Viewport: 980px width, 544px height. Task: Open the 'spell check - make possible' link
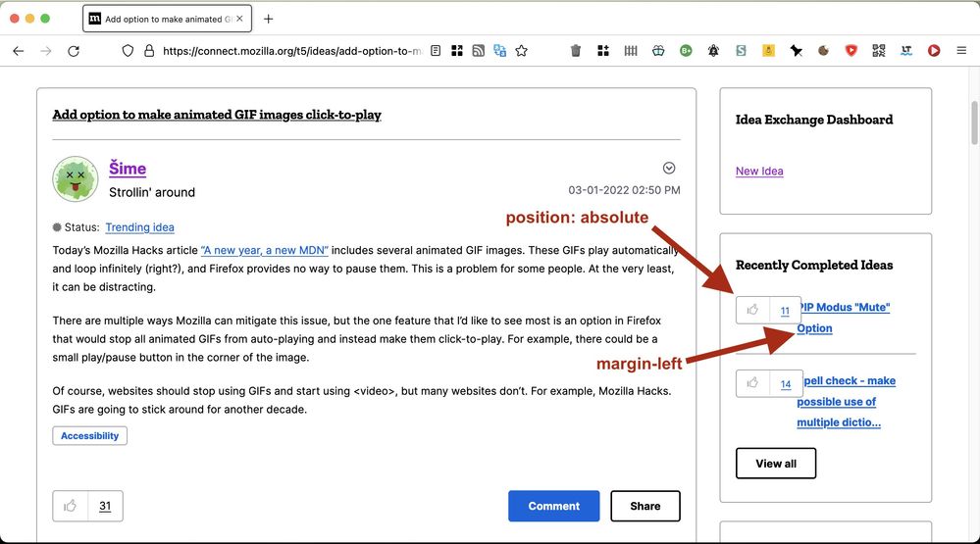tap(847, 402)
